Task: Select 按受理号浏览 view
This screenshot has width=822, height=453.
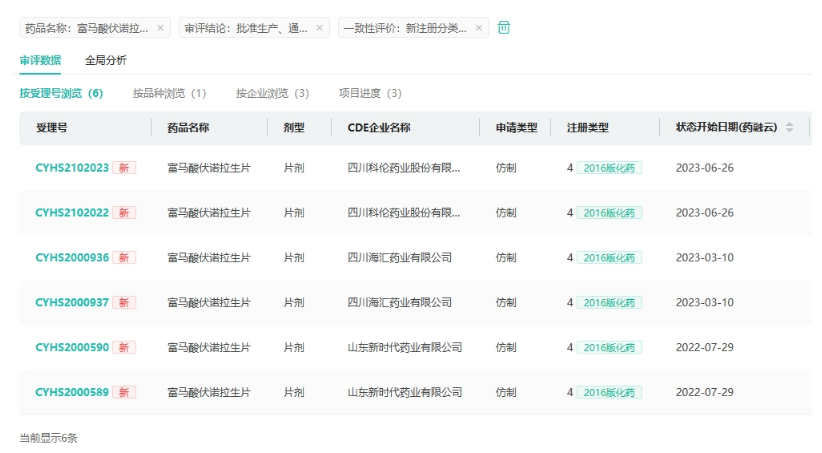Action: coord(61,93)
